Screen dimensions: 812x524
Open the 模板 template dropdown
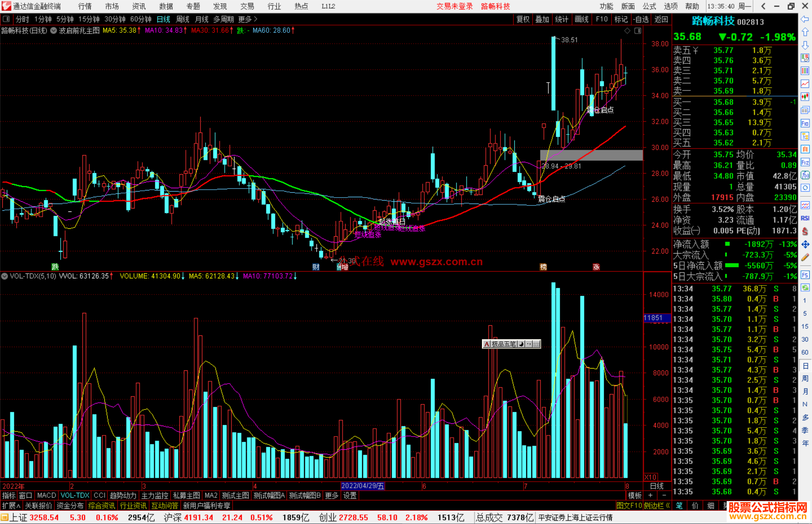635,495
